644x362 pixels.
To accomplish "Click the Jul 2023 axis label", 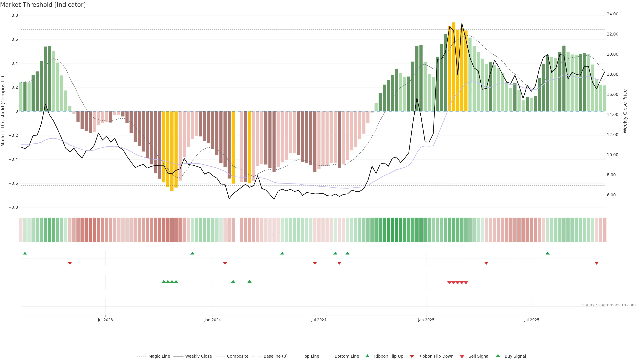I will tap(105, 320).
